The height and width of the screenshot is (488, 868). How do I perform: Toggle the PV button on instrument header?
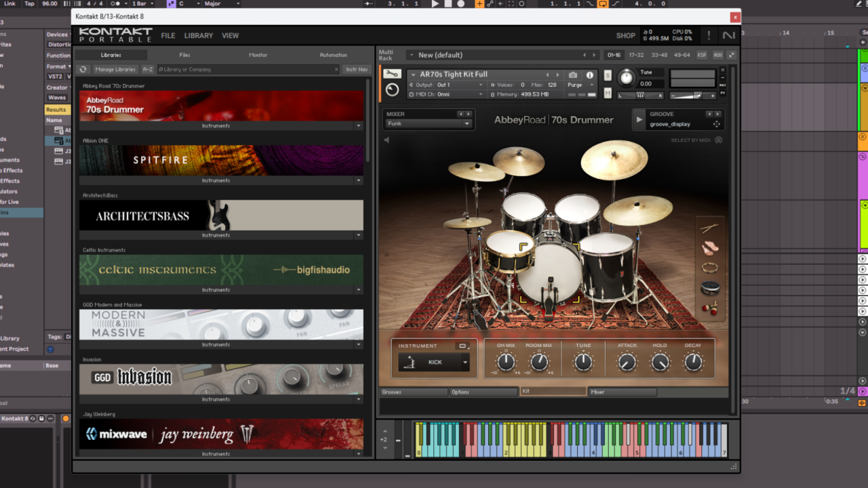click(723, 93)
